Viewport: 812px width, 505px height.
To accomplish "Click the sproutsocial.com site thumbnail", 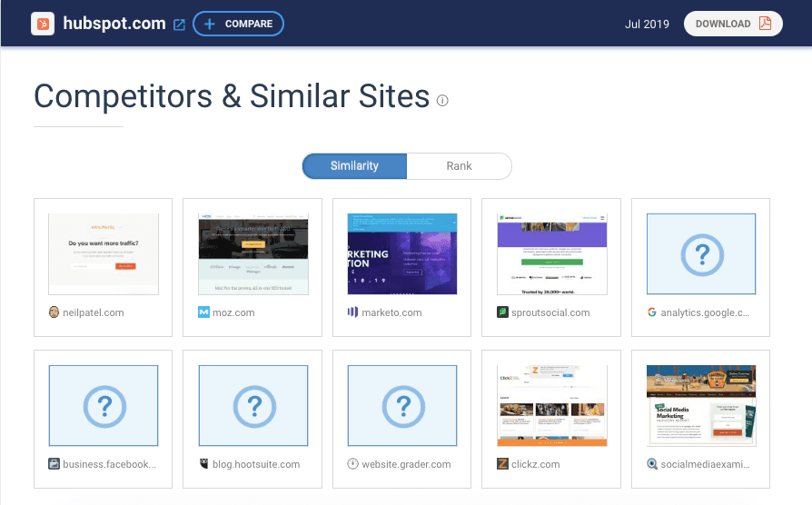I will [552, 253].
